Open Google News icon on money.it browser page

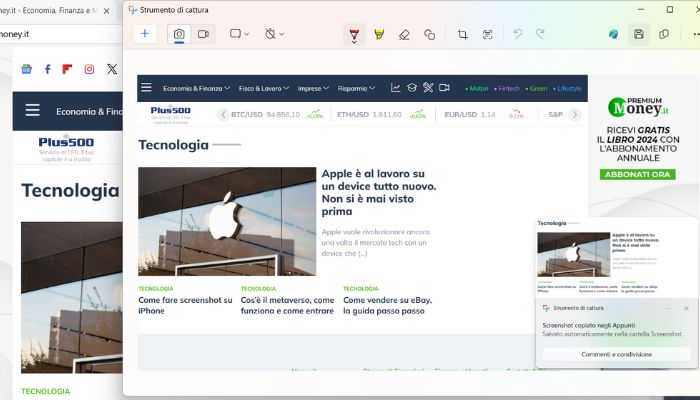(26, 69)
